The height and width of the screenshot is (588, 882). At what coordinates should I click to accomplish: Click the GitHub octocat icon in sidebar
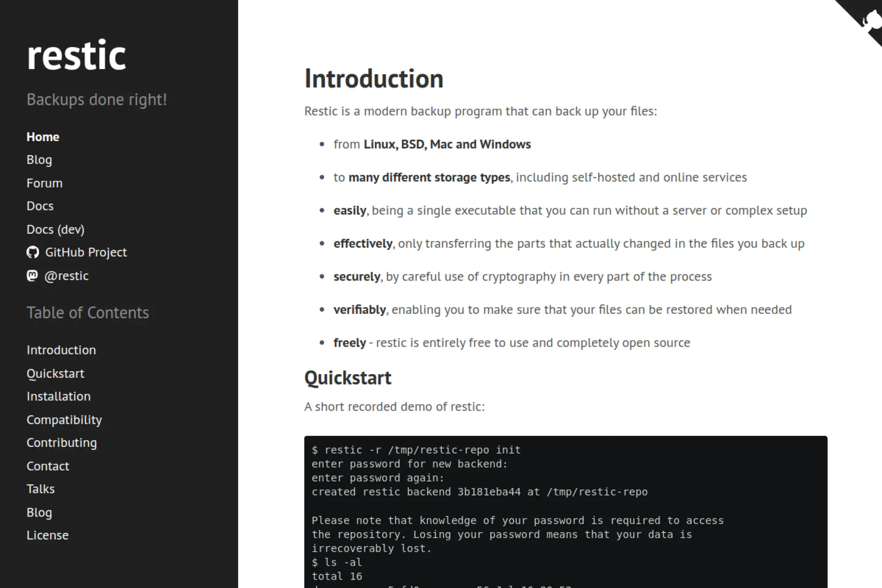33,252
